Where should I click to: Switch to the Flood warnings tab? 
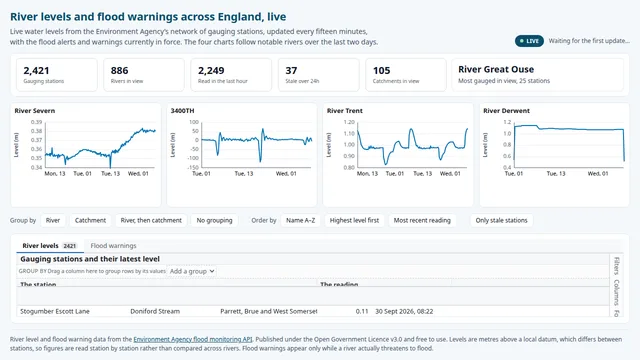coord(113,246)
